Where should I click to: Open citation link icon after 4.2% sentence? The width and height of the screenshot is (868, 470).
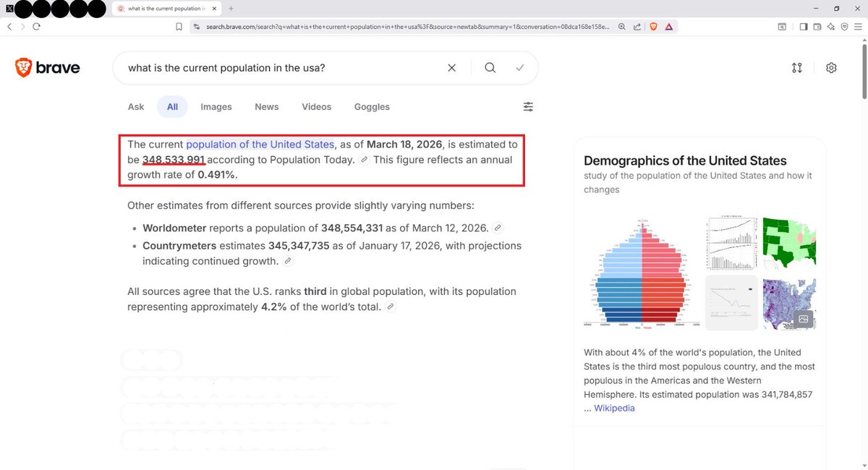(x=391, y=307)
